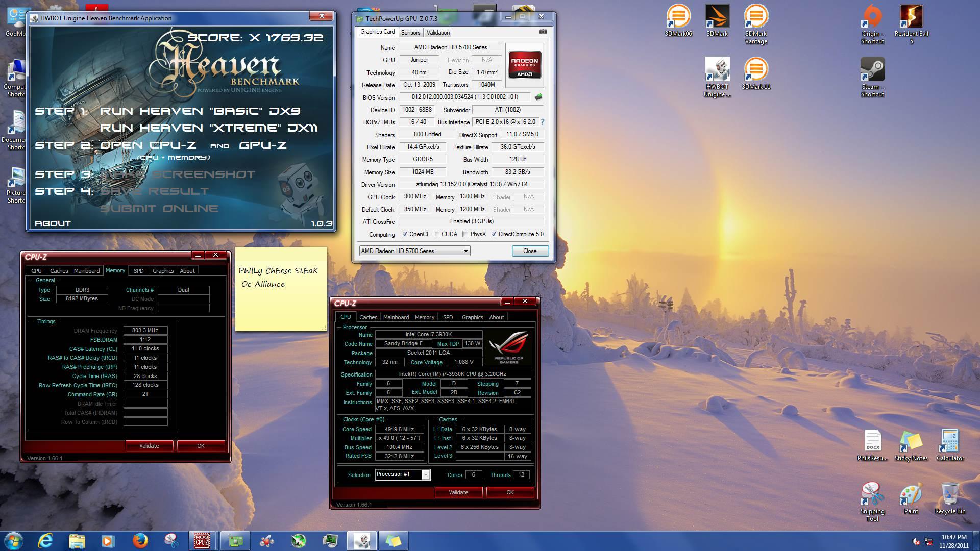Click Open CPU-Z in Heaven step 2

(148, 145)
